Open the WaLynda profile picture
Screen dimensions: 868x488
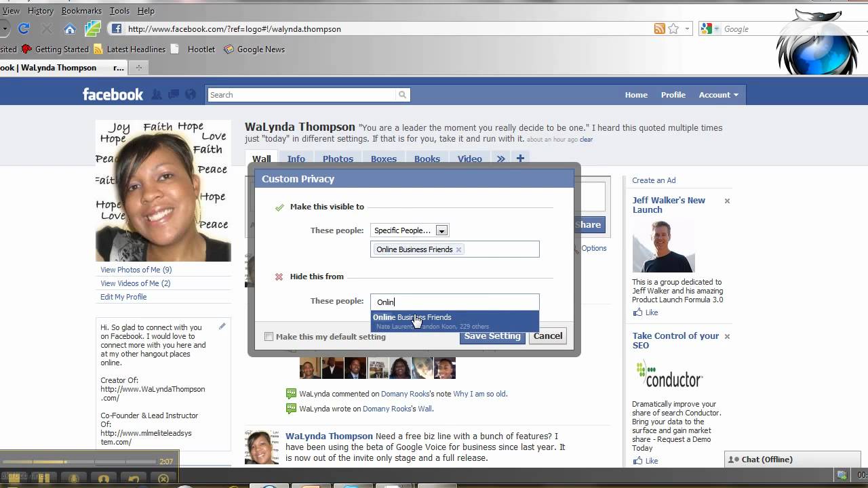[163, 191]
